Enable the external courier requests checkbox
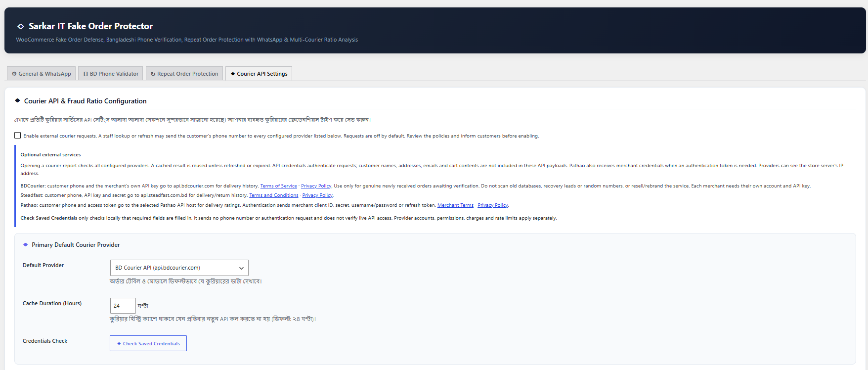Image resolution: width=868 pixels, height=370 pixels. pyautogui.click(x=18, y=136)
